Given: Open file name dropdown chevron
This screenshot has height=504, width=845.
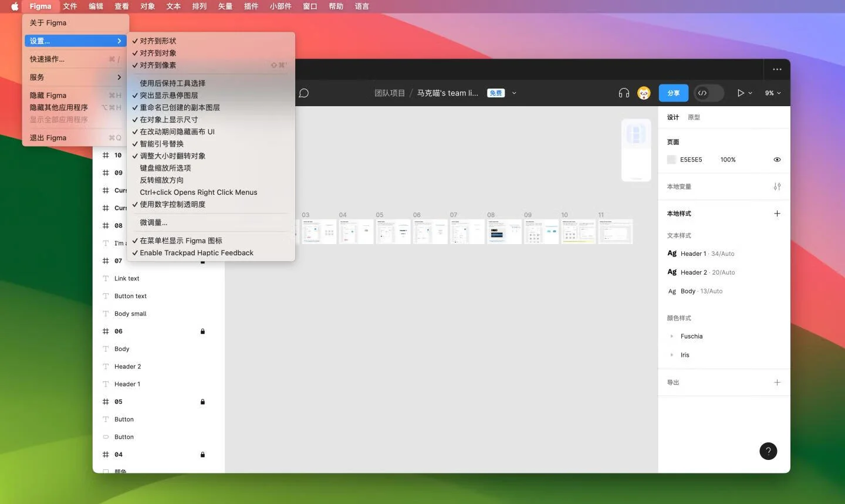Looking at the screenshot, I should tap(514, 93).
